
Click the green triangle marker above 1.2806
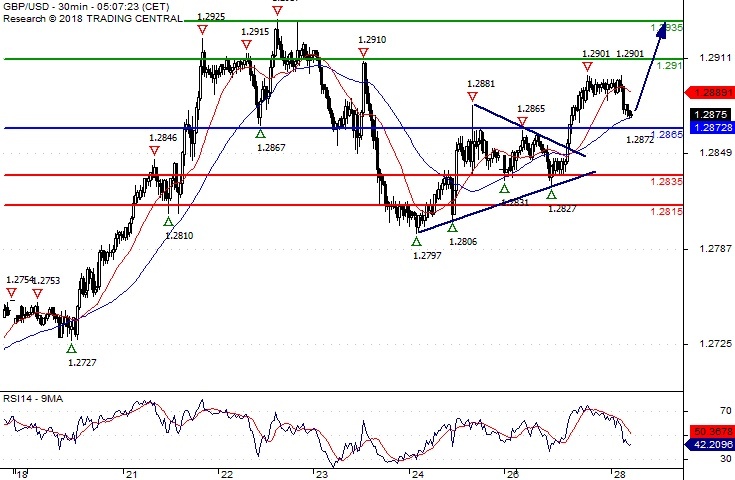(452, 227)
